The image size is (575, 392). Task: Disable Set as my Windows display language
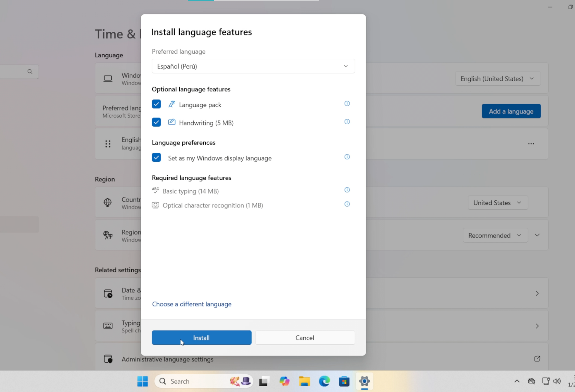tap(156, 158)
